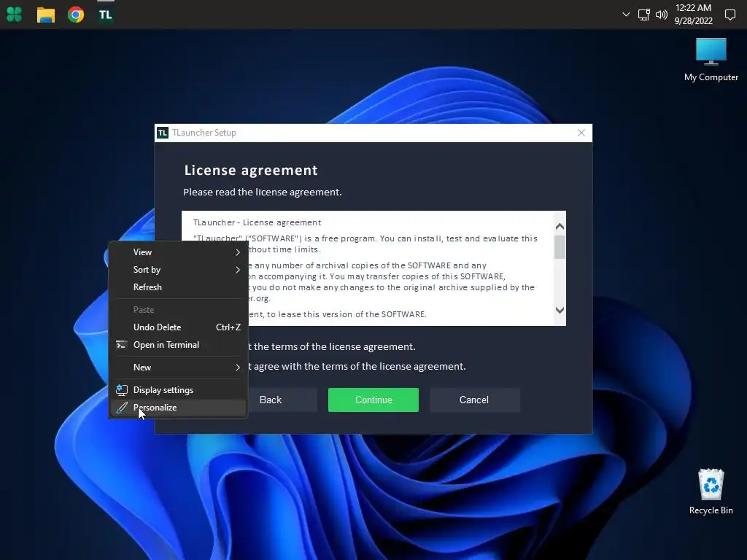Click the Display settings monitor icon
The image size is (747, 560).
122,390
